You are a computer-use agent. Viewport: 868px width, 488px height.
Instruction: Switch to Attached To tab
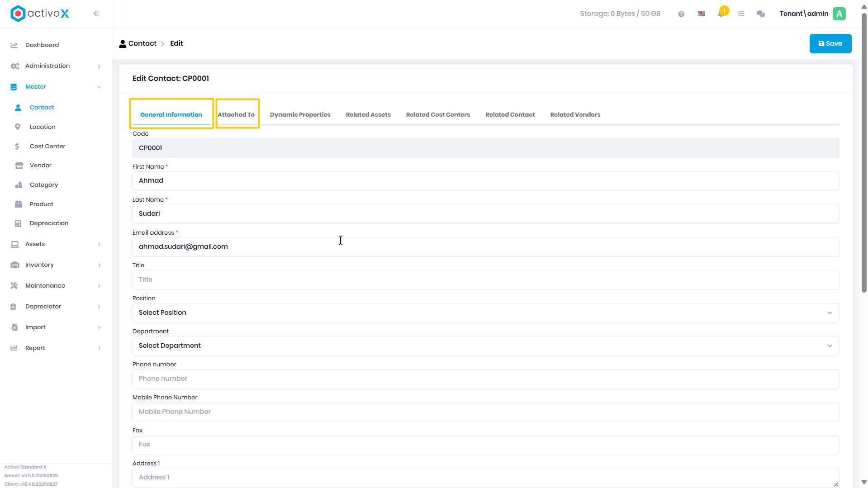(236, 115)
